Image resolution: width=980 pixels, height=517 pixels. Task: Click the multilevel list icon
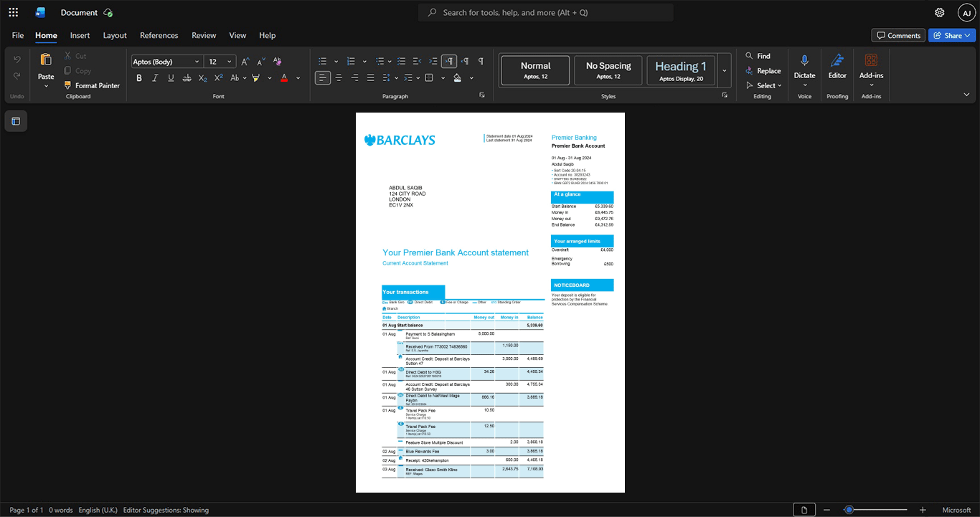pos(380,61)
